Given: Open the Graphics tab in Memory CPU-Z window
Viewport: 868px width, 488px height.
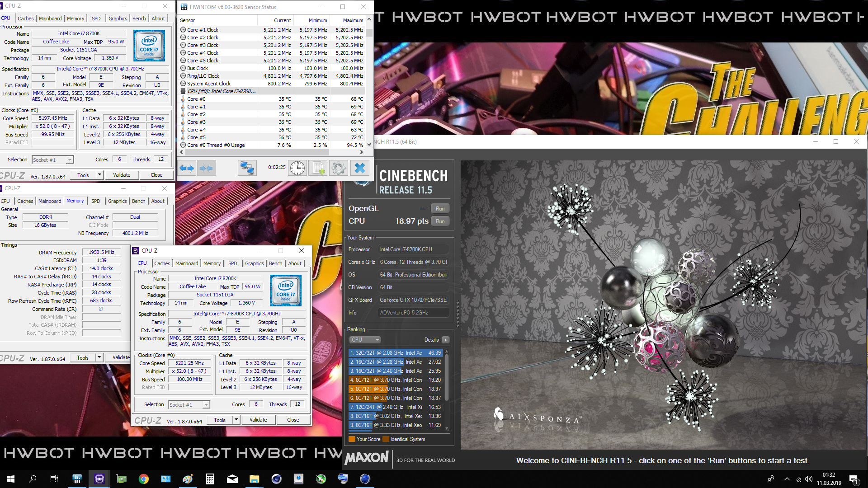Looking at the screenshot, I should click(x=118, y=201).
